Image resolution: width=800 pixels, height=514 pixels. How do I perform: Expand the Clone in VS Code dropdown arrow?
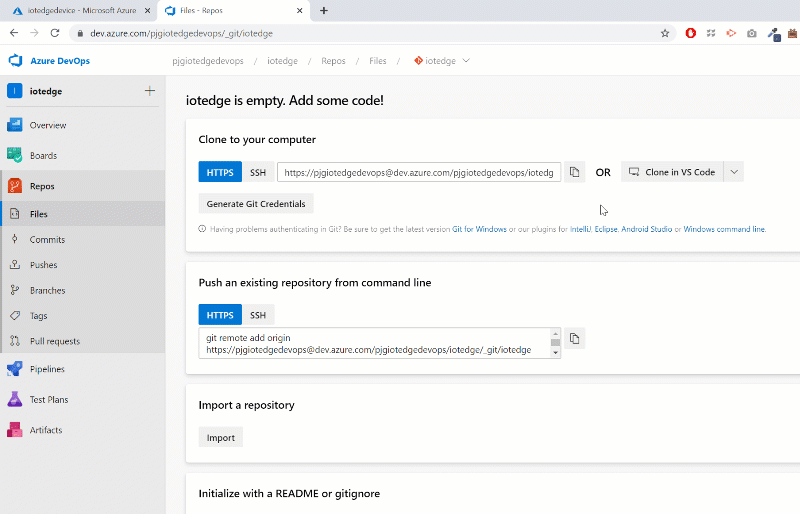(x=734, y=172)
